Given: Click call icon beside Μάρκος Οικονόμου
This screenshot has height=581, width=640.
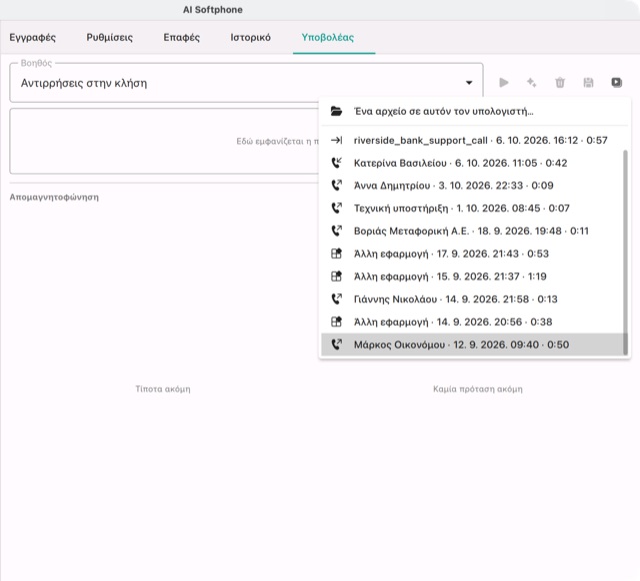Looking at the screenshot, I should click(x=336, y=345).
